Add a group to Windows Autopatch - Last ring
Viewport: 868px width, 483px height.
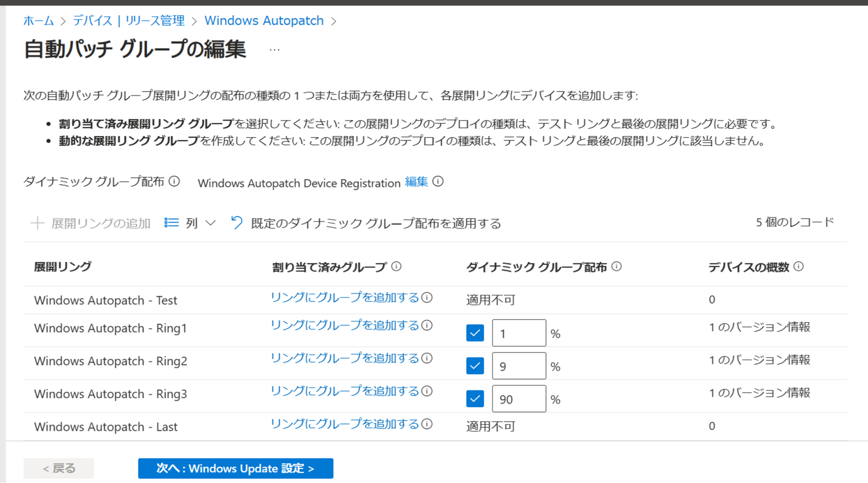point(345,424)
